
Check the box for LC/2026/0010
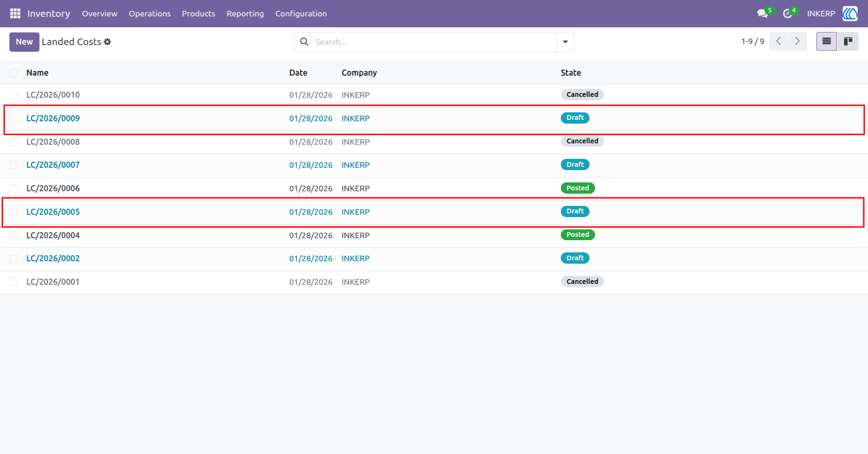14,95
